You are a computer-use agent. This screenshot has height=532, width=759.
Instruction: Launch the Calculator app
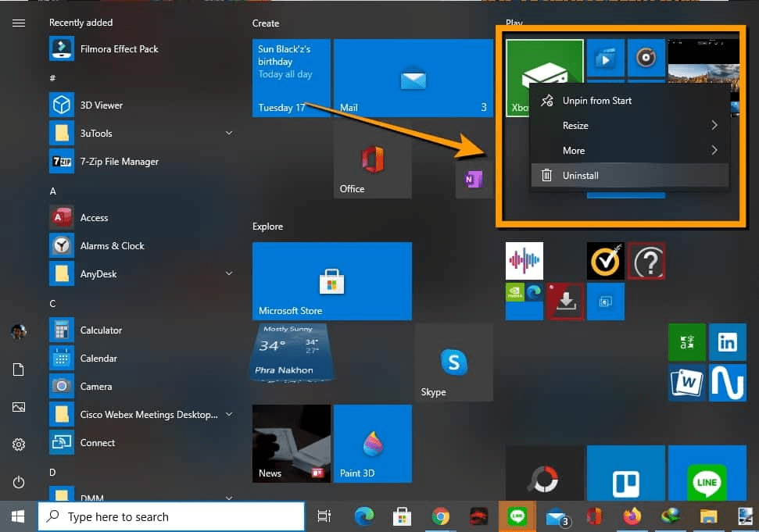pyautogui.click(x=101, y=330)
